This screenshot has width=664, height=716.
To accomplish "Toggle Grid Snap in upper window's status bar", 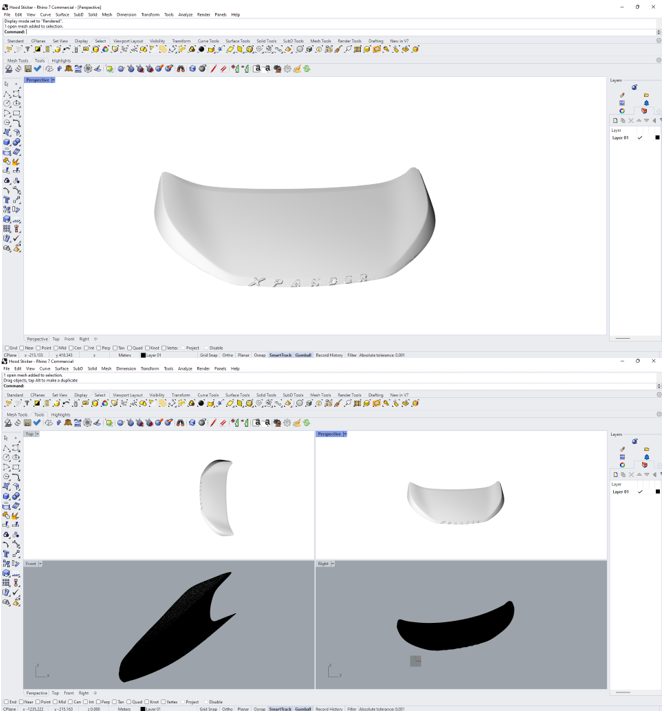I will pos(209,355).
